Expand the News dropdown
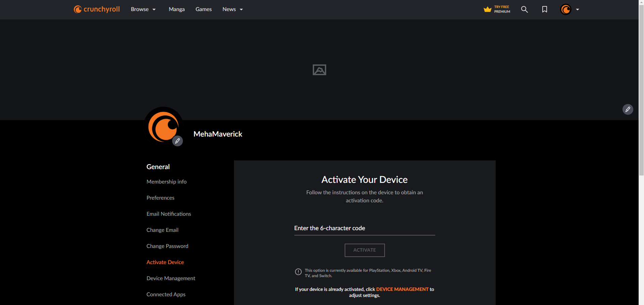The height and width of the screenshot is (305, 644). [233, 9]
